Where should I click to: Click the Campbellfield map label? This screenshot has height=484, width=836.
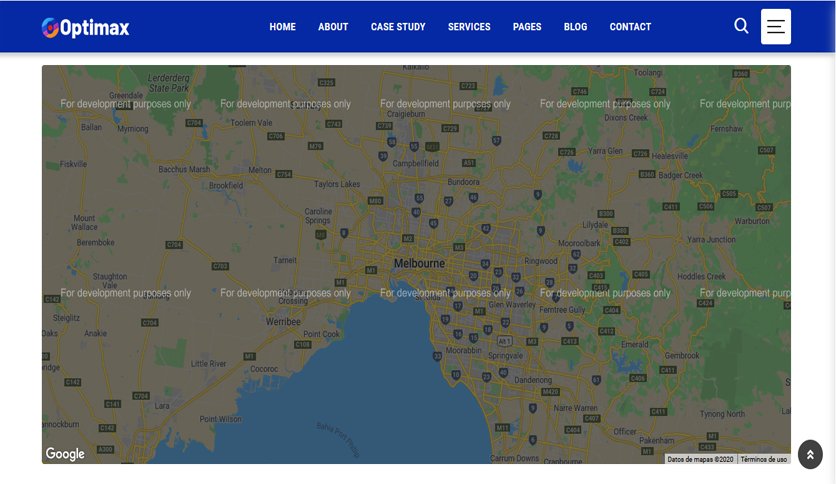[416, 163]
